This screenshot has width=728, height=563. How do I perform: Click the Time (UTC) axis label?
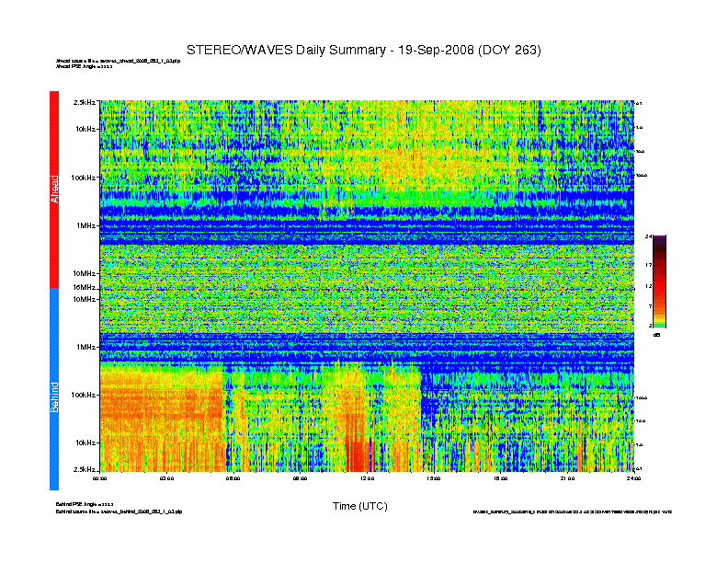click(x=359, y=506)
